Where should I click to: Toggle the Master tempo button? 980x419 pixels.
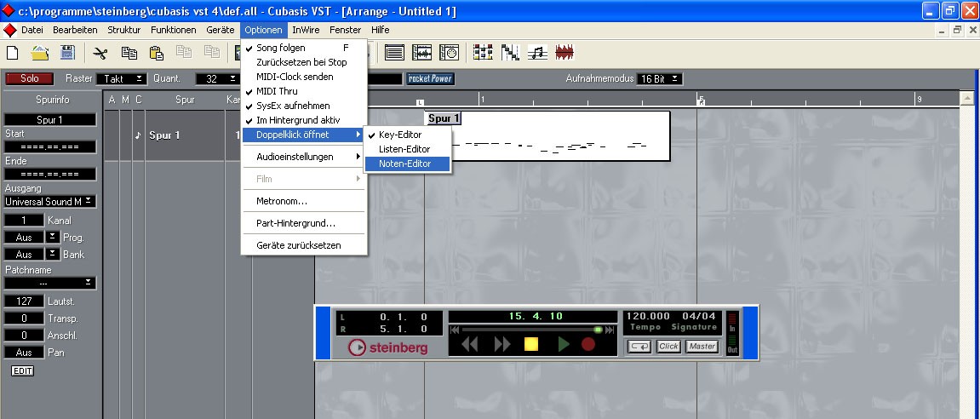pos(702,347)
